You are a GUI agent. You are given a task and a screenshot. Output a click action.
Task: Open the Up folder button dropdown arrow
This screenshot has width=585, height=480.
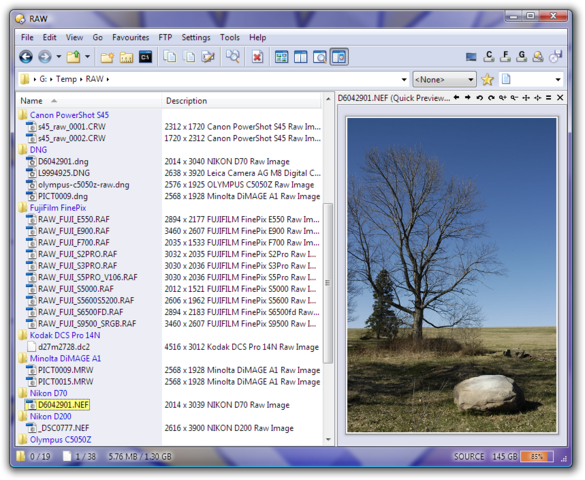click(87, 57)
